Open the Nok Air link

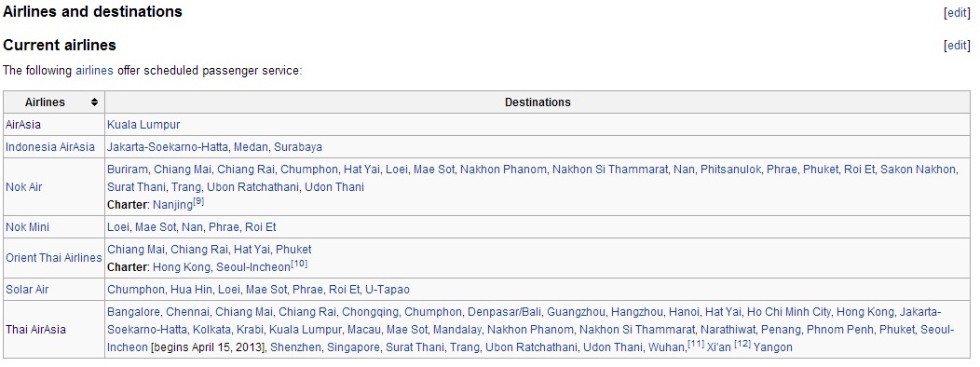[23, 187]
